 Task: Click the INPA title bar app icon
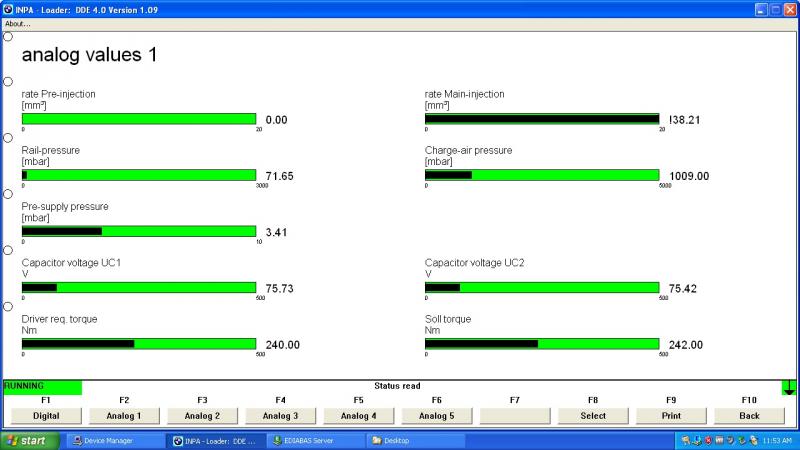click(9, 8)
